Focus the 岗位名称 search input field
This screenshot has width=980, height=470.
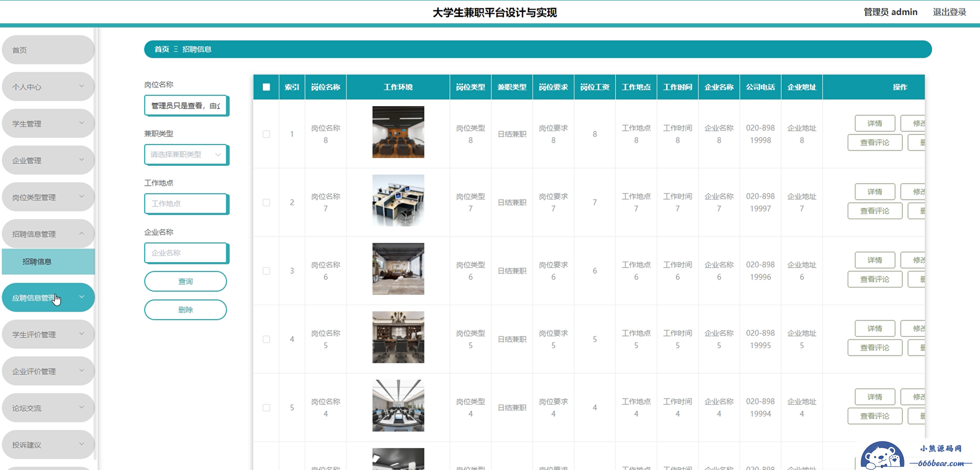tap(186, 105)
